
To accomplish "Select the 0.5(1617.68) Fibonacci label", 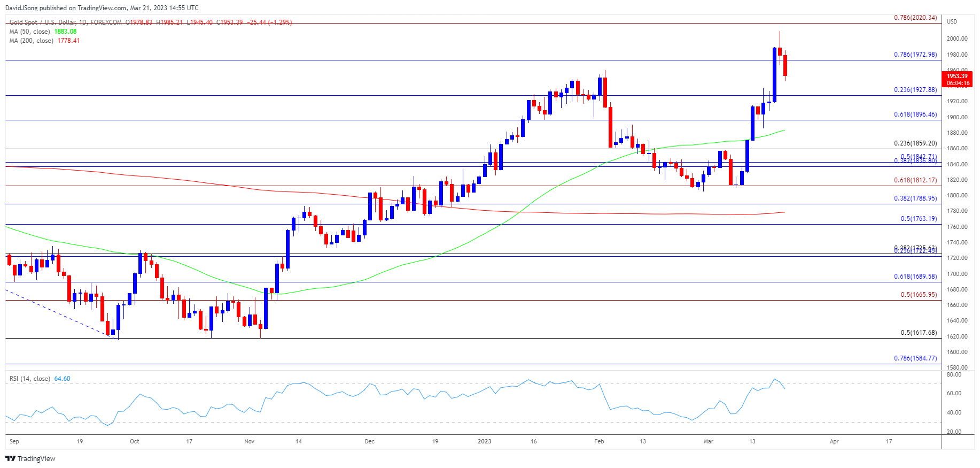I will [919, 333].
